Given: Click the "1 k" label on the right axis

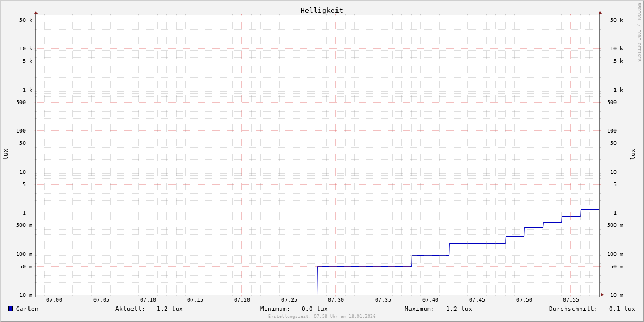Looking at the screenshot, I should (618, 90).
